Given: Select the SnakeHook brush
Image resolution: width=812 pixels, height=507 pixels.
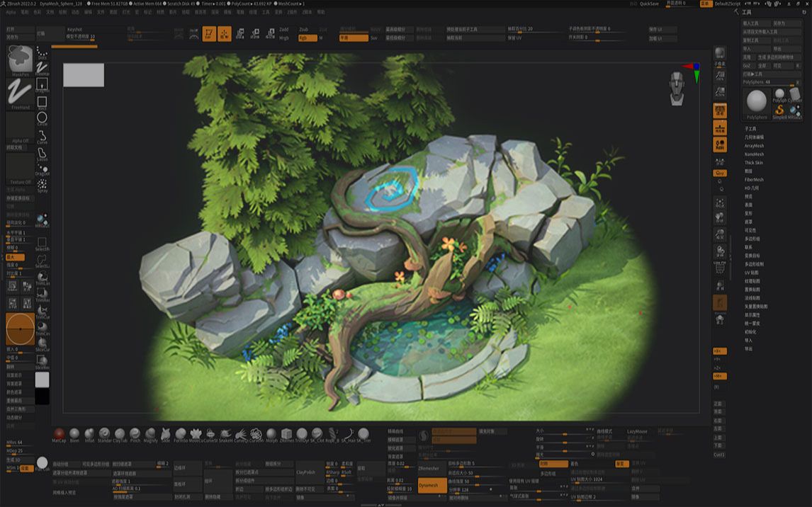Looking at the screenshot, I should pyautogui.click(x=226, y=434).
